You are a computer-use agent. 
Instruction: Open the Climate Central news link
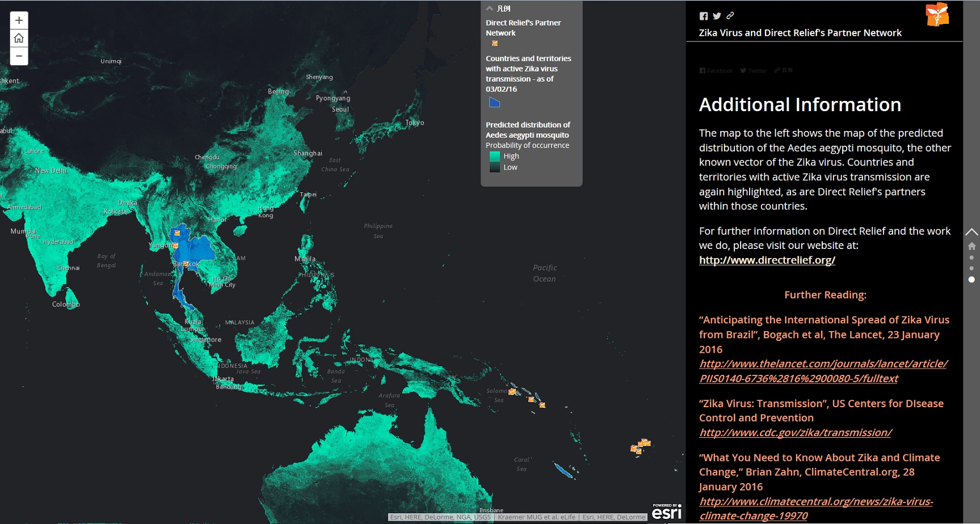tap(815, 509)
